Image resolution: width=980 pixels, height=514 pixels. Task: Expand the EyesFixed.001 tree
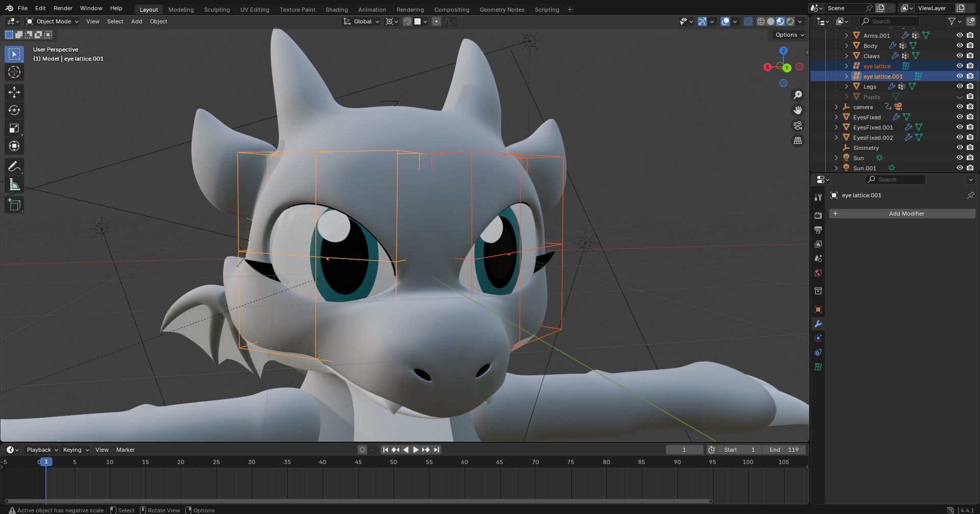836,127
